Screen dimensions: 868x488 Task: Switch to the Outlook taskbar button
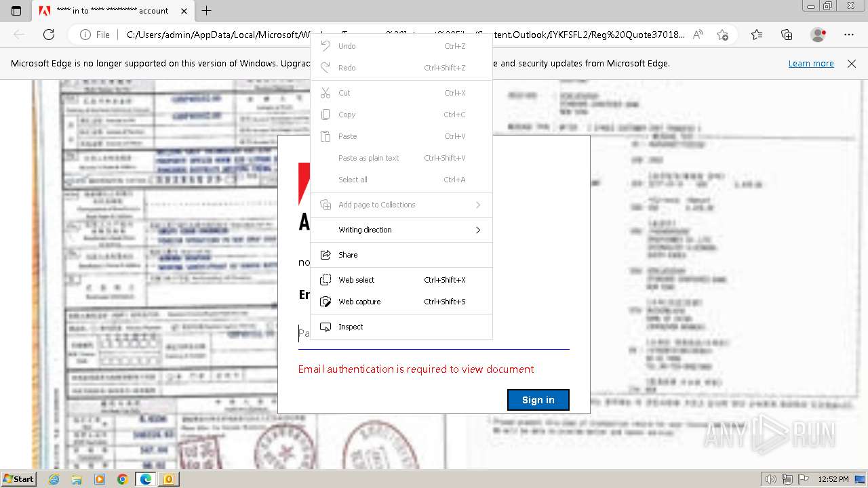[x=168, y=479]
